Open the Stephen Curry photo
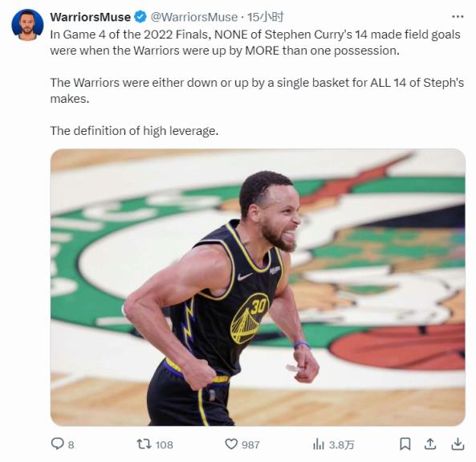This screenshot has height=462, width=476. (258, 287)
